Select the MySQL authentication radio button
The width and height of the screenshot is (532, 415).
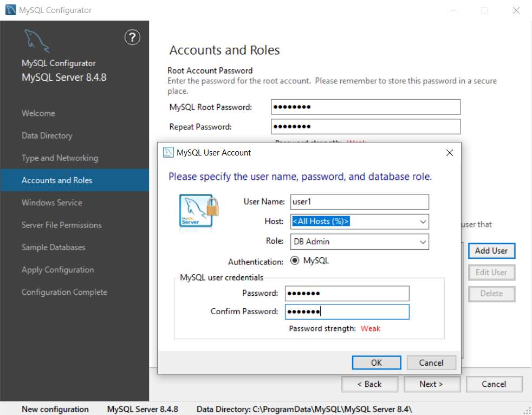tap(295, 260)
